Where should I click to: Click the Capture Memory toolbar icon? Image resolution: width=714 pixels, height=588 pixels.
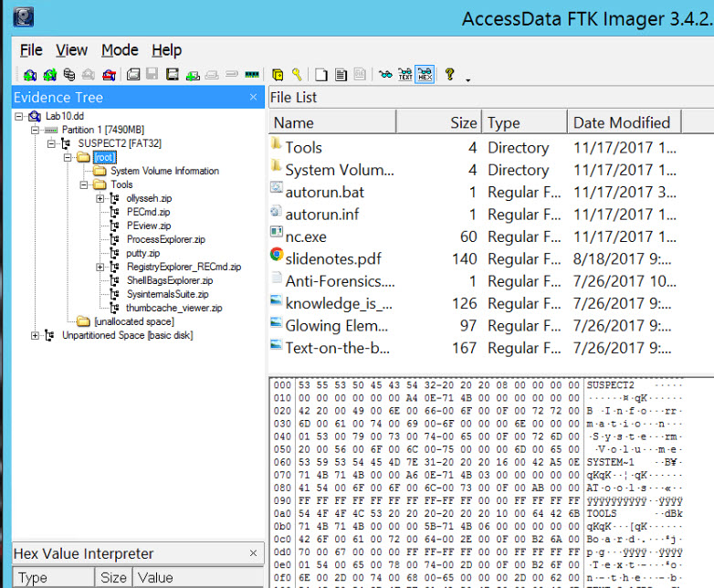253,75
